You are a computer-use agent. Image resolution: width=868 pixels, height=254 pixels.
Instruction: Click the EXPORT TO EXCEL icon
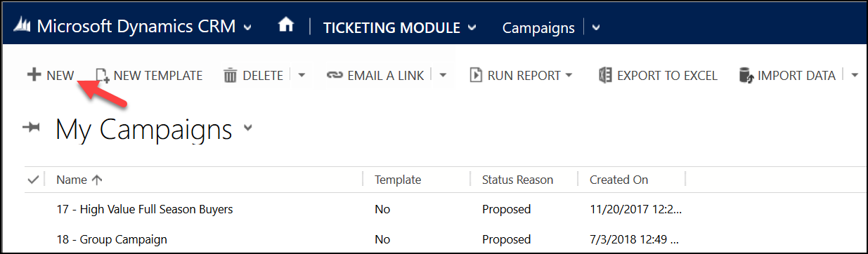tap(604, 76)
